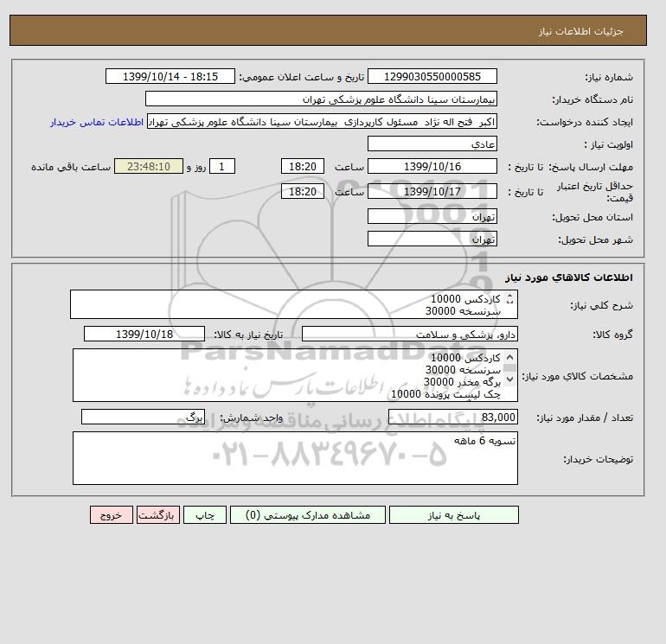666x644 pixels.
Task: Click the تاریخ نیاز به کالا label
Action: point(248,335)
